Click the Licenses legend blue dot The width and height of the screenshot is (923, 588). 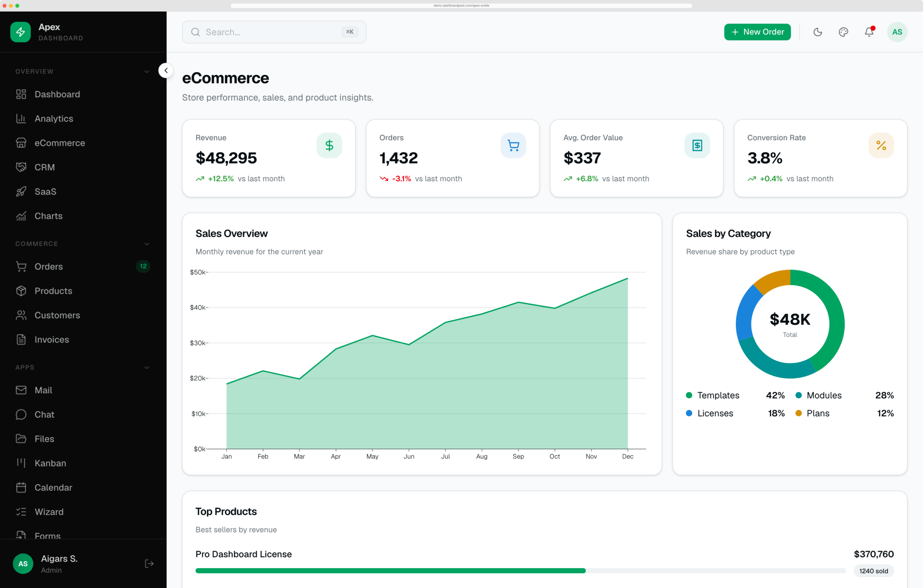pyautogui.click(x=689, y=413)
